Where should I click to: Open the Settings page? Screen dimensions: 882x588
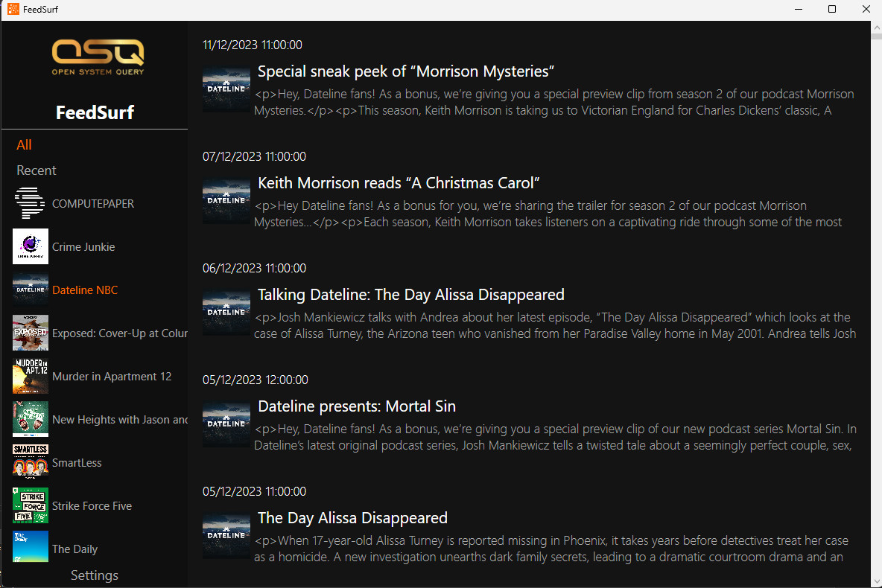[95, 575]
